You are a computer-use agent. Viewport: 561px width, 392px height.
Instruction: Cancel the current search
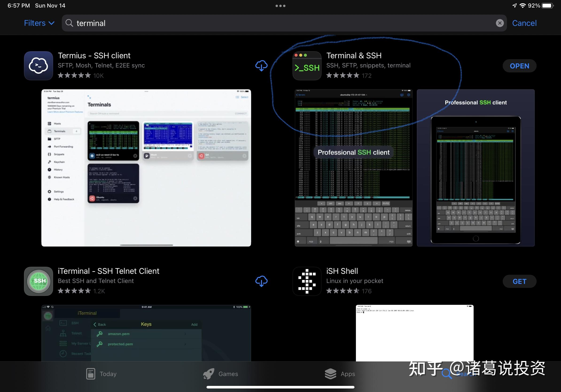click(x=524, y=23)
